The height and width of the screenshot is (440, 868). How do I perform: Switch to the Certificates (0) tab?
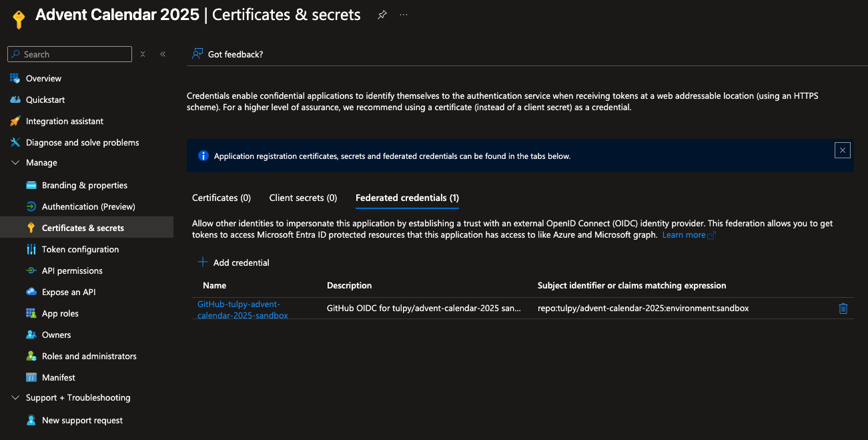[x=222, y=198]
